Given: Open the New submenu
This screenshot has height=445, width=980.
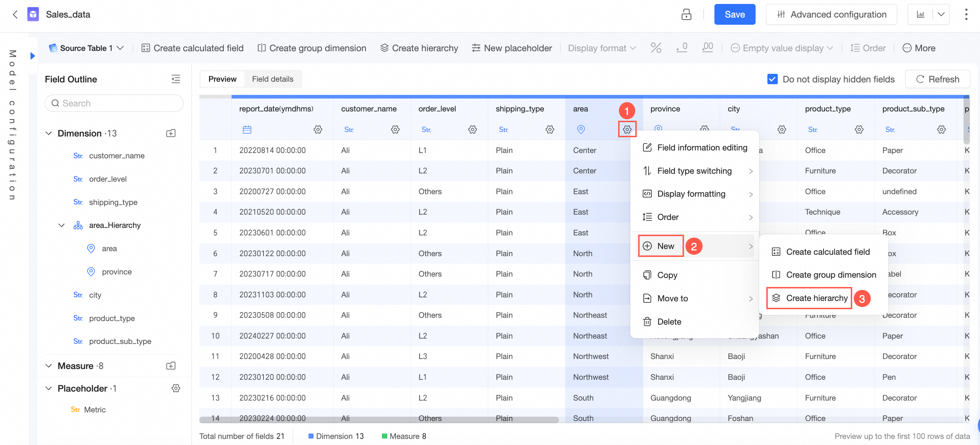Looking at the screenshot, I should point(695,246).
